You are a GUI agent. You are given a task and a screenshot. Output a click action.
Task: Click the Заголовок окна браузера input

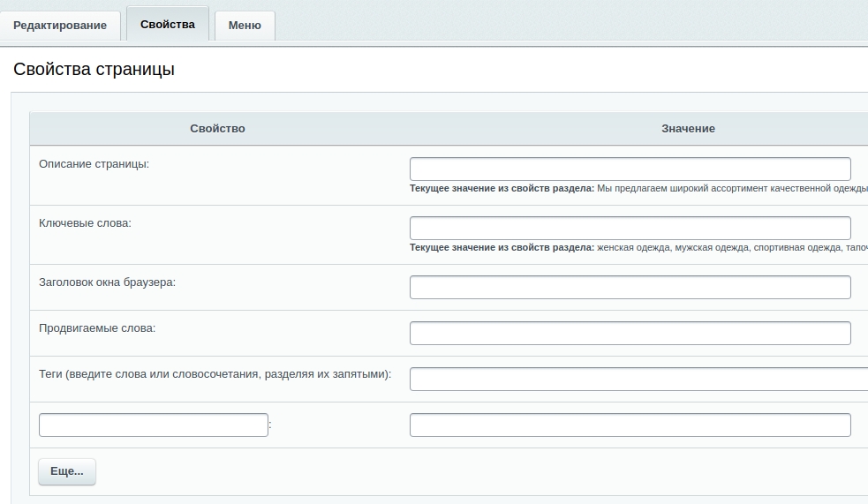tap(630, 287)
